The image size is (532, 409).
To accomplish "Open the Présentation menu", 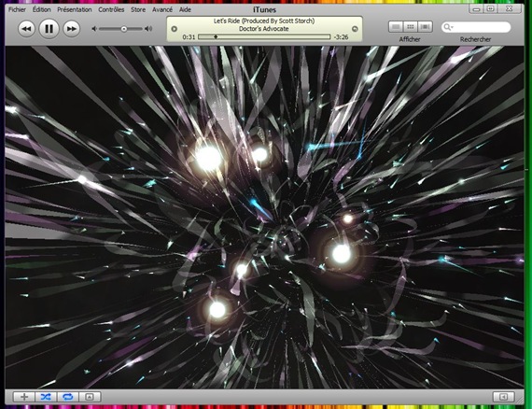I will [x=75, y=9].
